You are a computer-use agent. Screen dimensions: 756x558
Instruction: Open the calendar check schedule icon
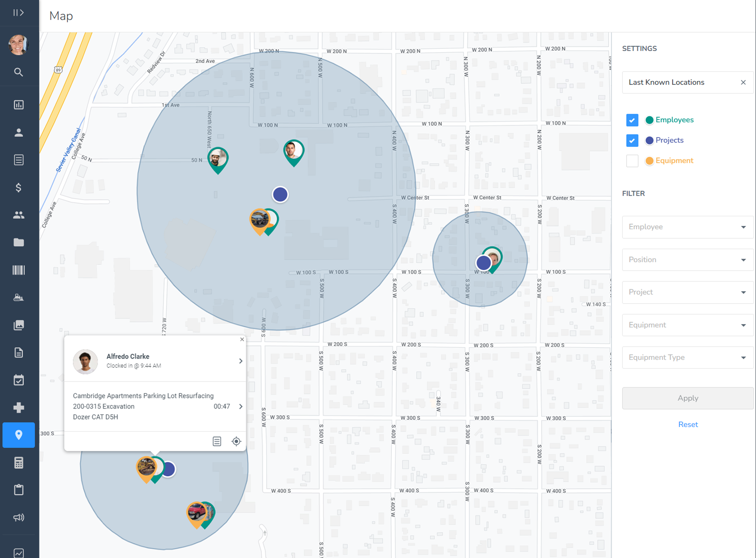click(x=18, y=380)
